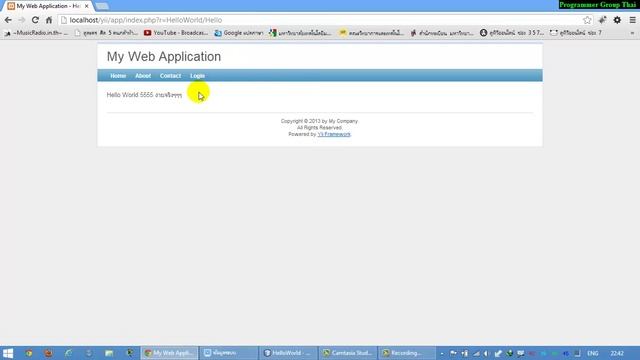
Task: Open the Chrome icon pinned on taskbar
Action: click(29, 353)
